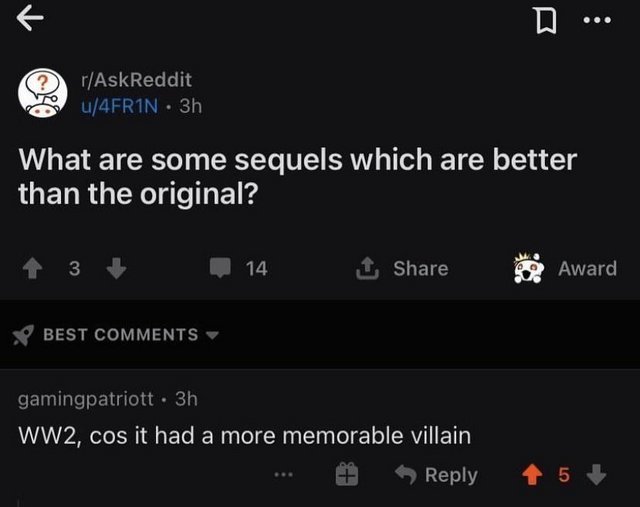This screenshot has height=507, width=640.
Task: Share this post
Action: tap(404, 268)
